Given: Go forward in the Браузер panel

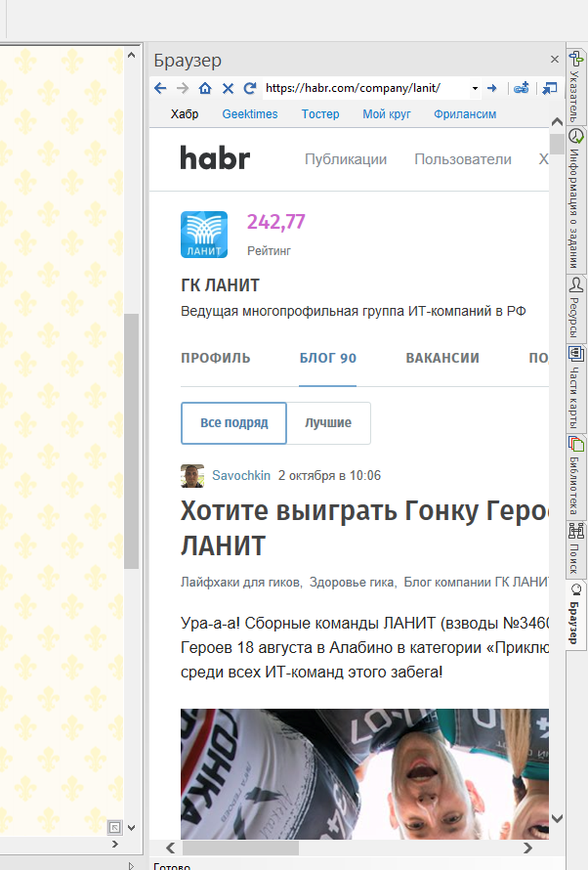Looking at the screenshot, I should click(x=183, y=88).
